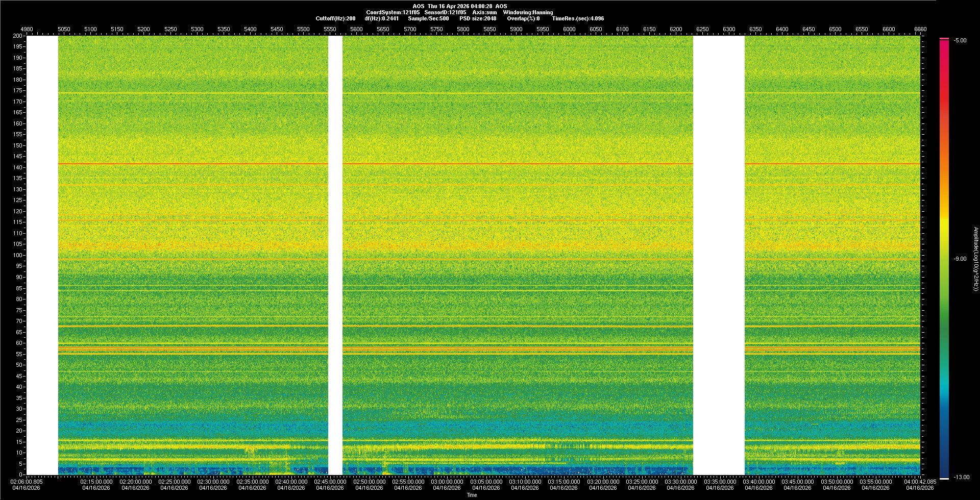Select the Windowing:Hanning header text
980x500 pixels.
click(x=528, y=12)
